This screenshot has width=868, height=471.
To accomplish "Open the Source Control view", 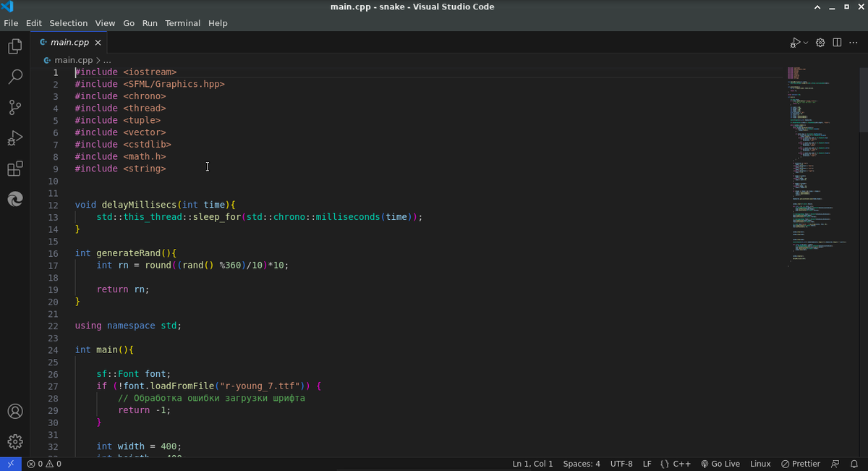I will 15,108.
